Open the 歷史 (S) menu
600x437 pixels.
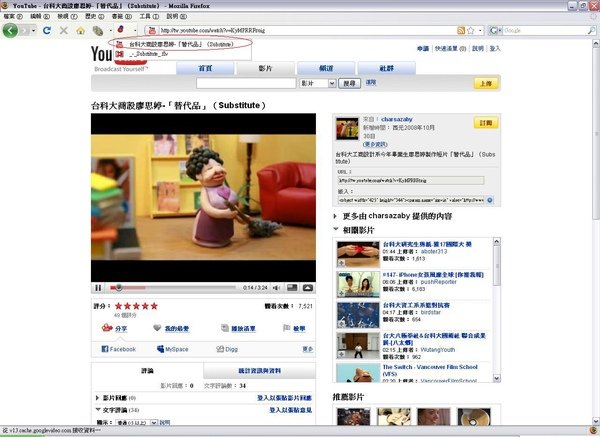click(x=95, y=16)
